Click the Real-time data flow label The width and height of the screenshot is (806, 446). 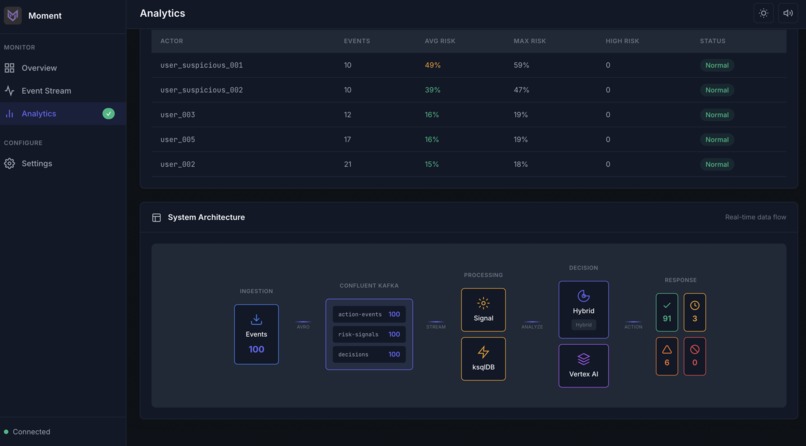(x=755, y=217)
